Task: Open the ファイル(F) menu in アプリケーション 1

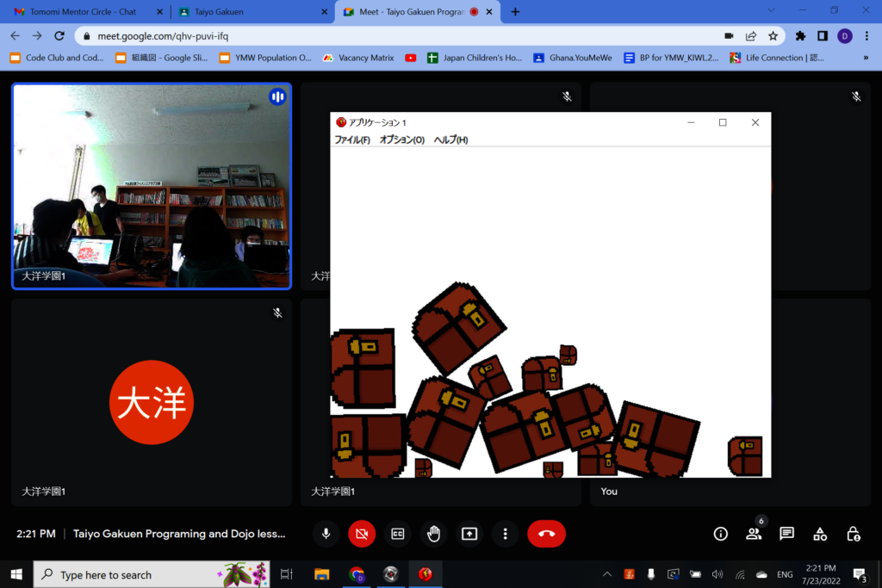Action: click(352, 139)
